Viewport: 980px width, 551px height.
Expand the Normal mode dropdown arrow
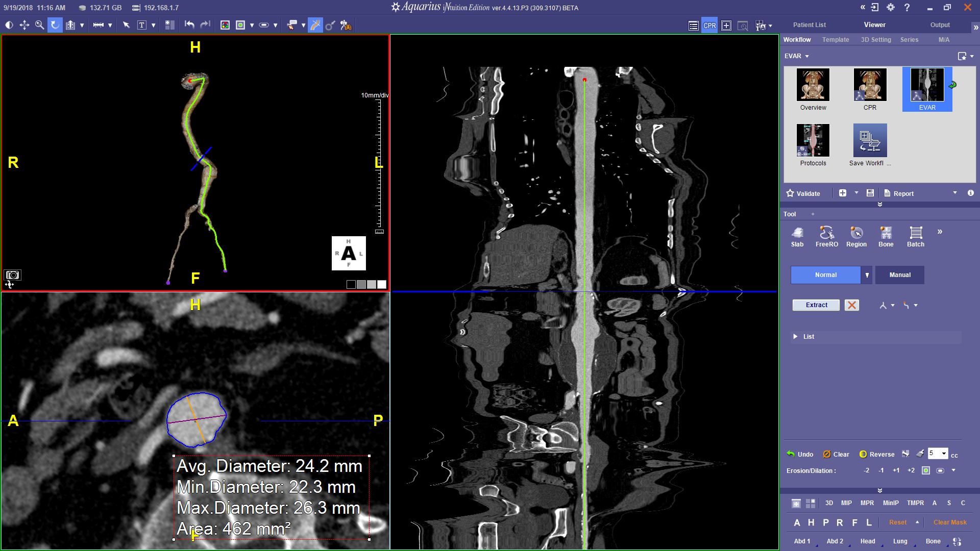867,275
